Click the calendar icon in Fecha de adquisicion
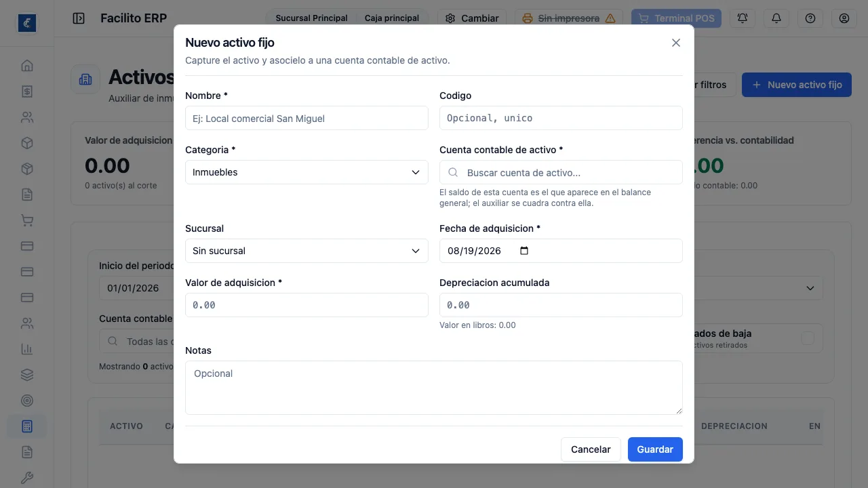 point(524,251)
